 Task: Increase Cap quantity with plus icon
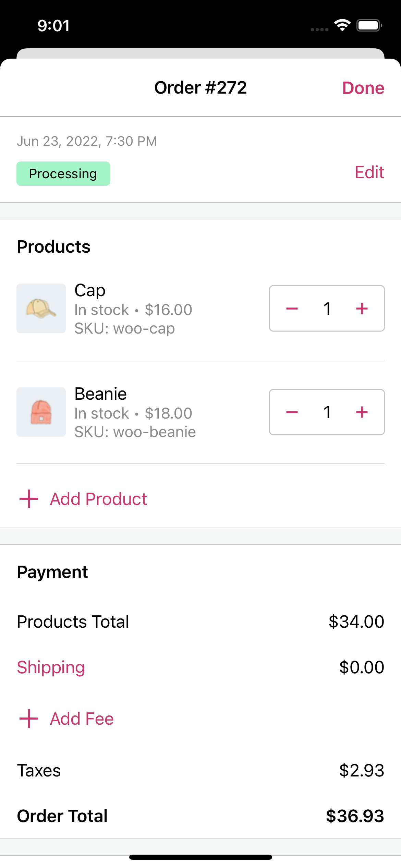(362, 309)
